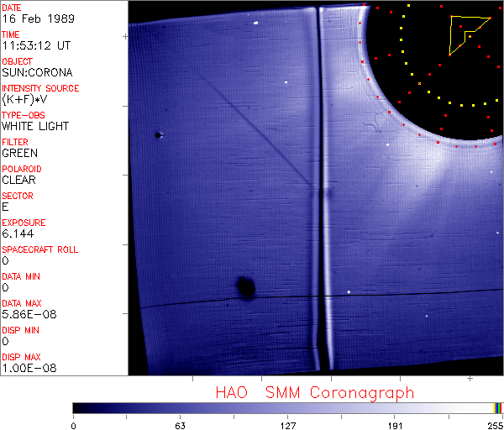Click the EXPOSURE label
This screenshot has height=430, width=504.
[x=24, y=223]
